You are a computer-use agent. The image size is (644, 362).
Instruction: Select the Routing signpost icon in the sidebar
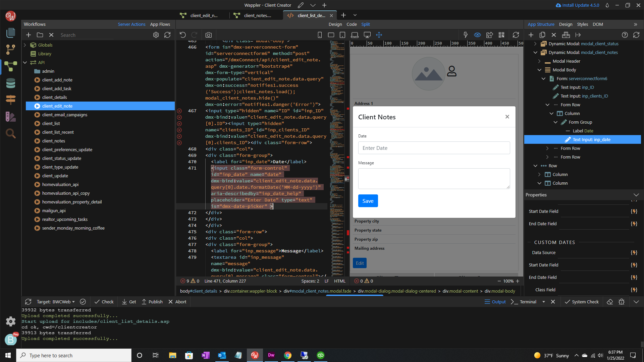pyautogui.click(x=11, y=100)
